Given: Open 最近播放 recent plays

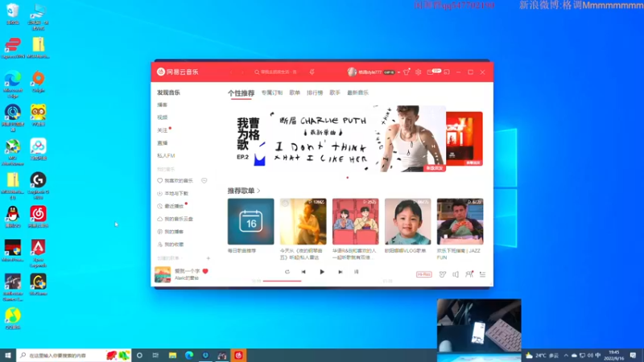Looking at the screenshot, I should click(x=171, y=206).
